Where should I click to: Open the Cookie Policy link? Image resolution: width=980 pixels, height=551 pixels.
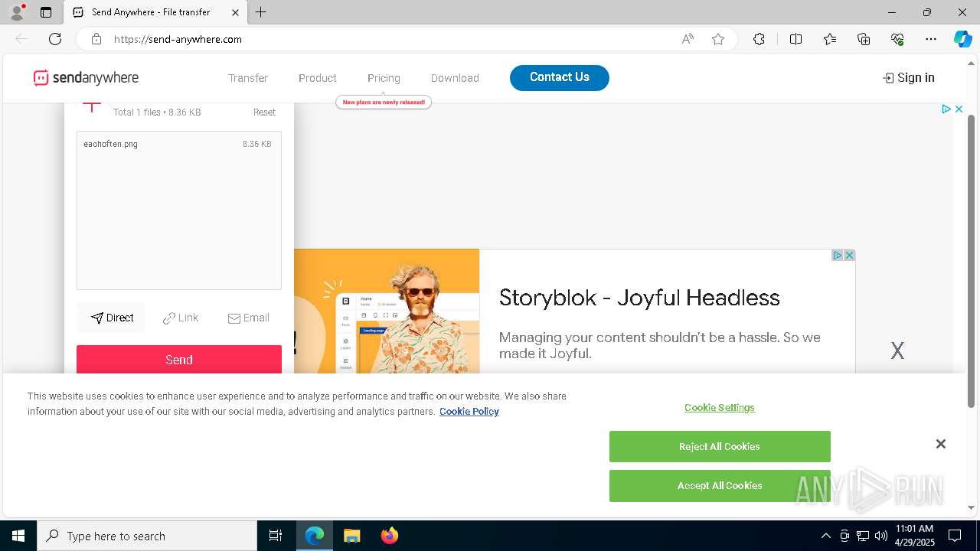click(469, 412)
